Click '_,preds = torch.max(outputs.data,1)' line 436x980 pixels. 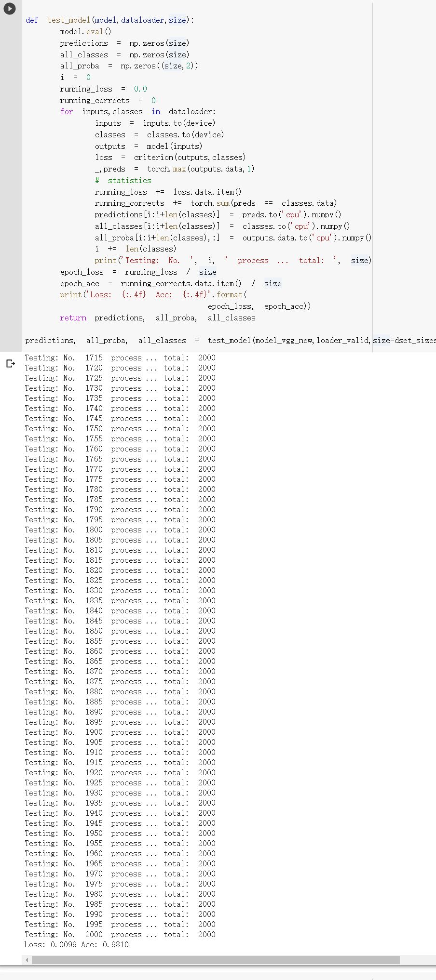[x=175, y=169]
